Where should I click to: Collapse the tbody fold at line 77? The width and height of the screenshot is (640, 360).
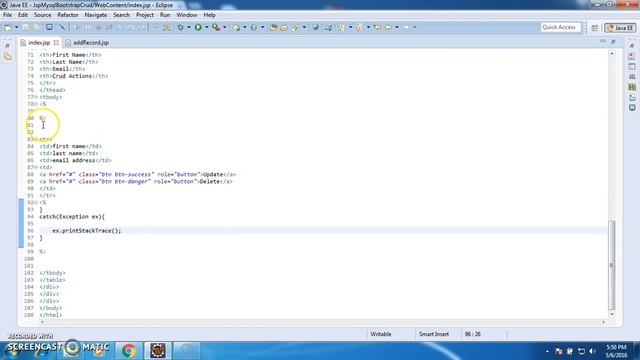pos(36,97)
